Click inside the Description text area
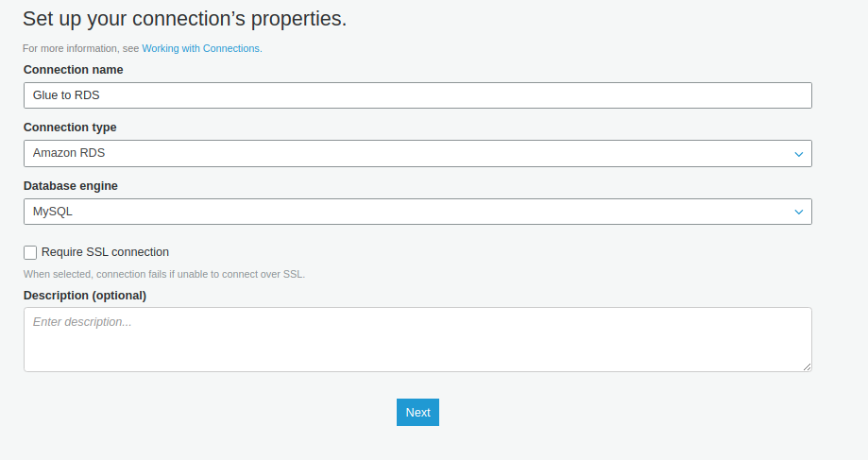The image size is (868, 460). click(417, 339)
